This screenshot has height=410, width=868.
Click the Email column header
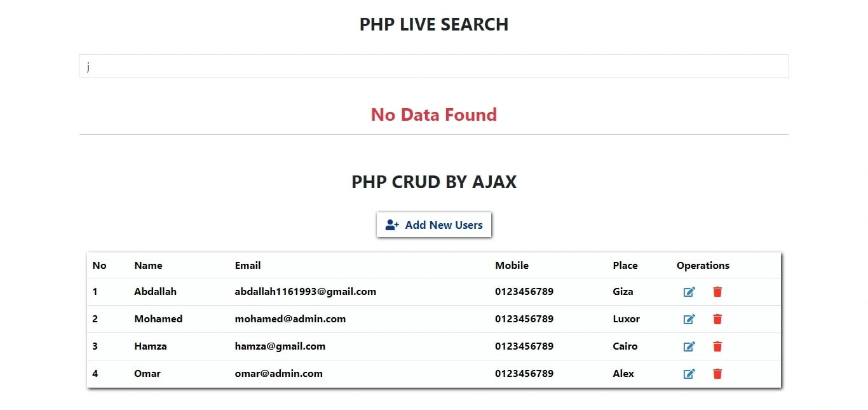pos(248,266)
